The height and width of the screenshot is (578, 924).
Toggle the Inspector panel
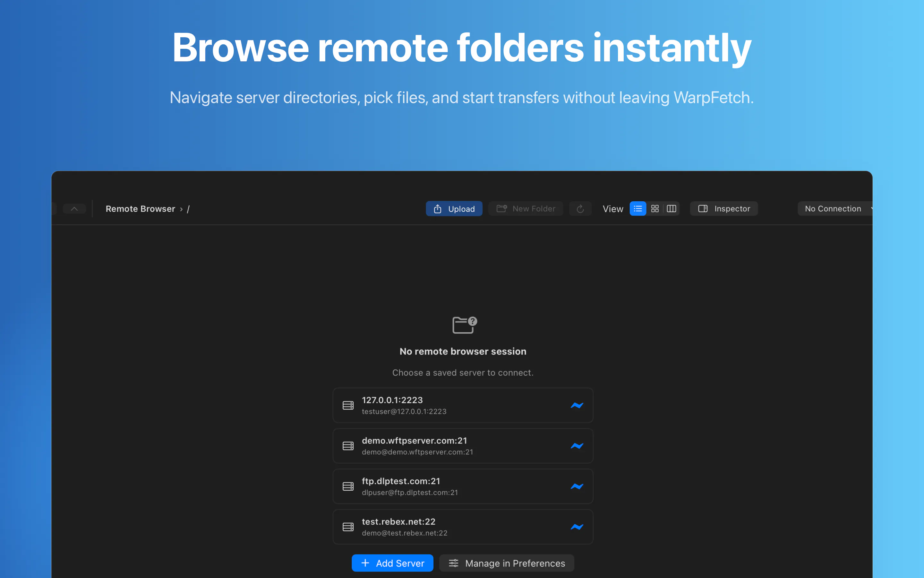click(x=724, y=209)
